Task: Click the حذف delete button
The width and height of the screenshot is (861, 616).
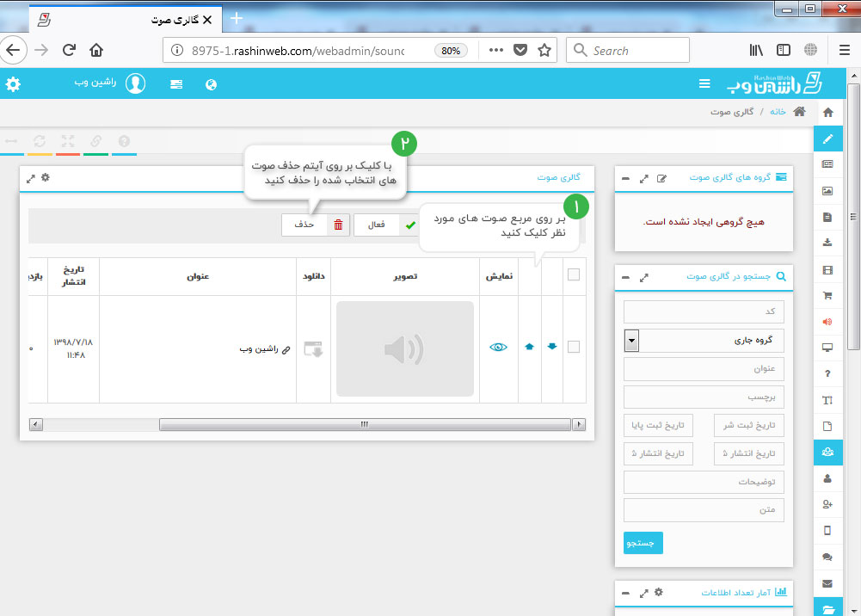Action: coord(313,225)
